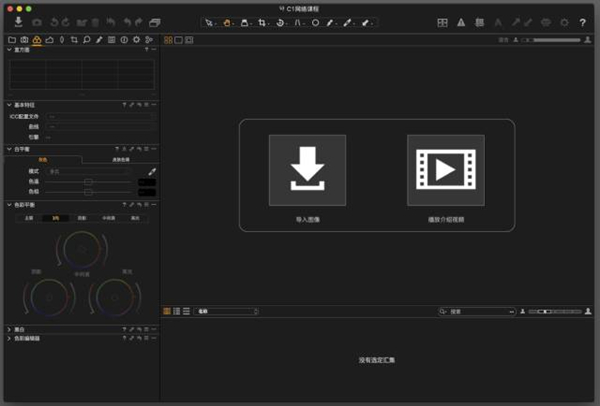Open the Library folder tool tab

(x=12, y=40)
